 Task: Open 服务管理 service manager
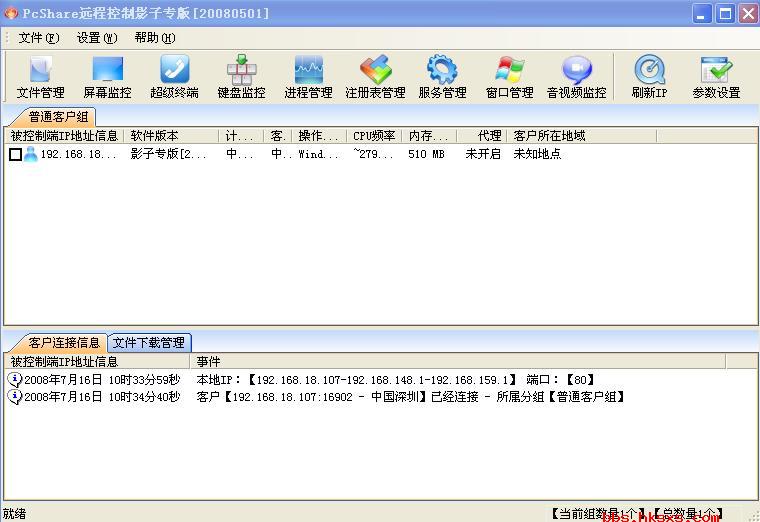click(x=442, y=77)
